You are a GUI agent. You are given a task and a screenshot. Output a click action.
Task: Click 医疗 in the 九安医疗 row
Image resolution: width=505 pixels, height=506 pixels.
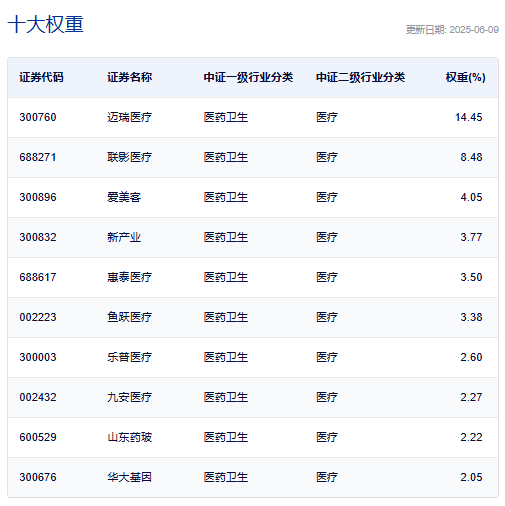coord(327,397)
